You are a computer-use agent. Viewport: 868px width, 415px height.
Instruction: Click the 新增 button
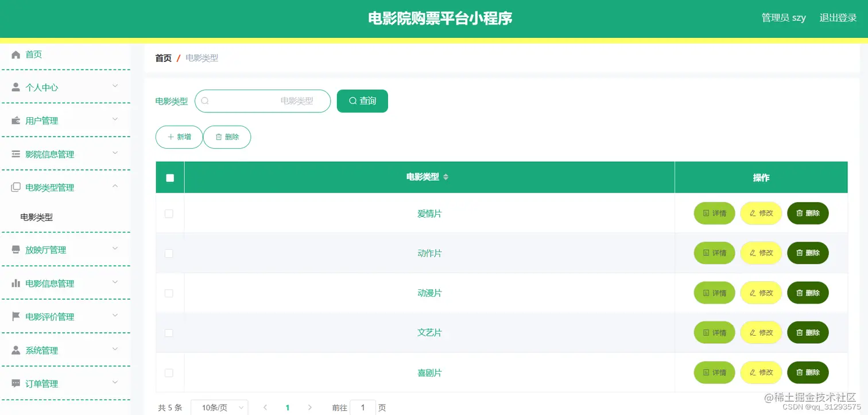[x=179, y=137]
